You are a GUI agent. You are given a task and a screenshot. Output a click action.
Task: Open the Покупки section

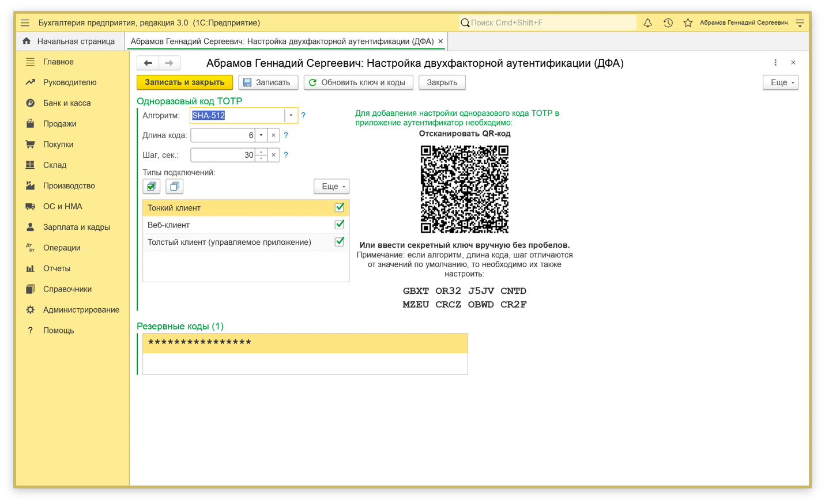pyautogui.click(x=58, y=145)
